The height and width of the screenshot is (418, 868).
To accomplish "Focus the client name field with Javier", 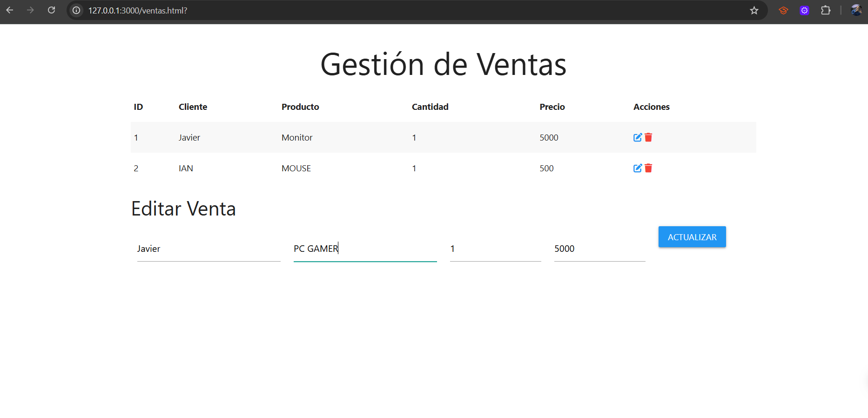I will (x=209, y=249).
